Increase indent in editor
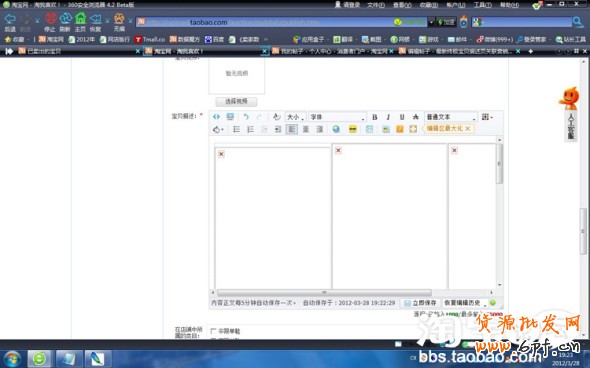This screenshot has height=368, width=590. click(x=278, y=129)
